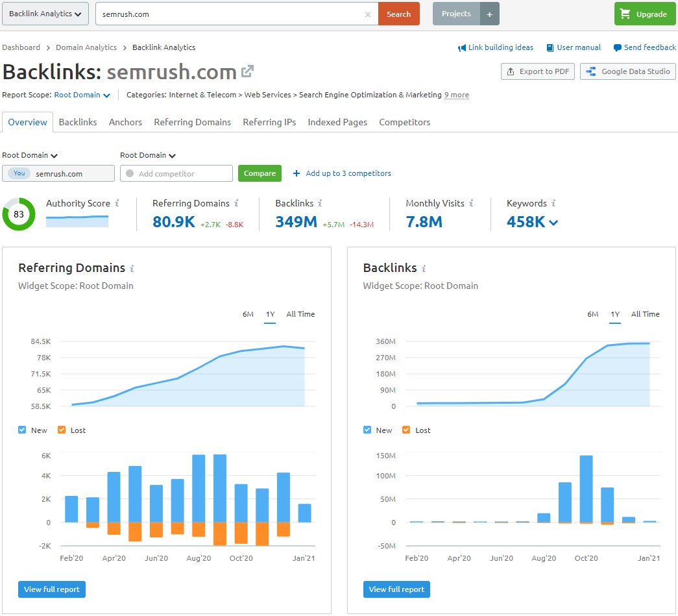Viewport: 678px width, 616px height.
Task: Click Backlinks metric info icon
Action: (x=320, y=203)
